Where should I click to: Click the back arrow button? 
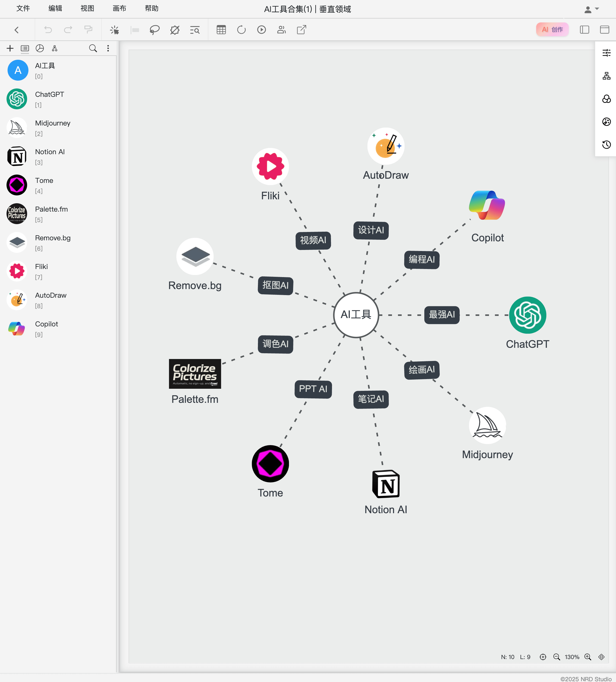[x=17, y=30]
